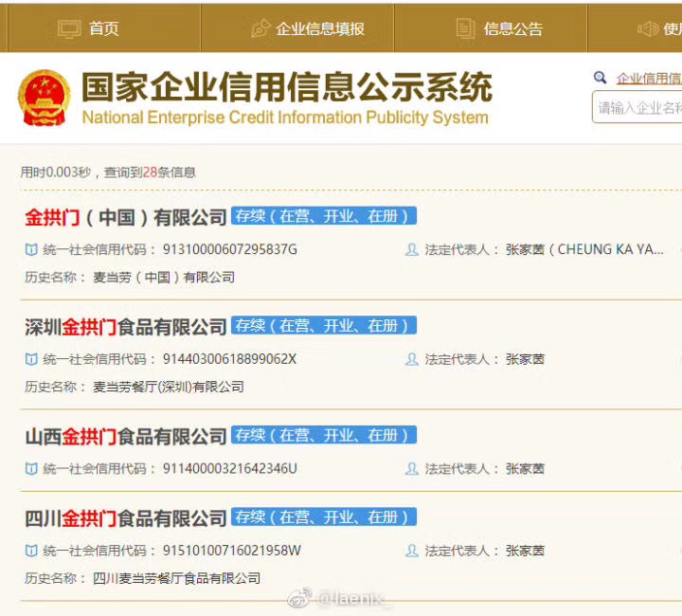Click the magnifier search icon
682x616 pixels.
pyautogui.click(x=600, y=78)
